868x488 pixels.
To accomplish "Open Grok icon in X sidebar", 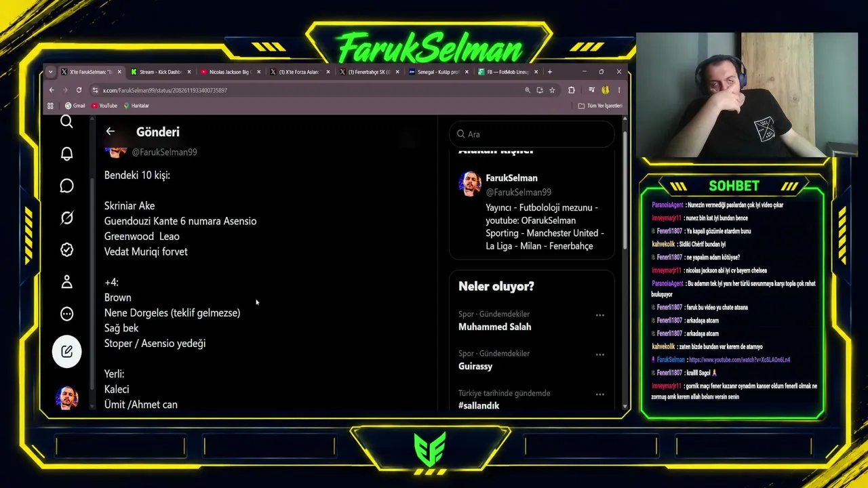I will click(66, 218).
